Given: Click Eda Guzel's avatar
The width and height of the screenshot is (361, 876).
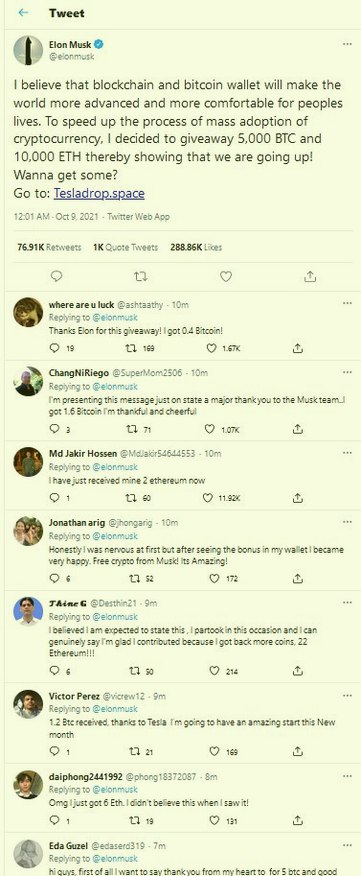Looking at the screenshot, I should [x=28, y=854].
